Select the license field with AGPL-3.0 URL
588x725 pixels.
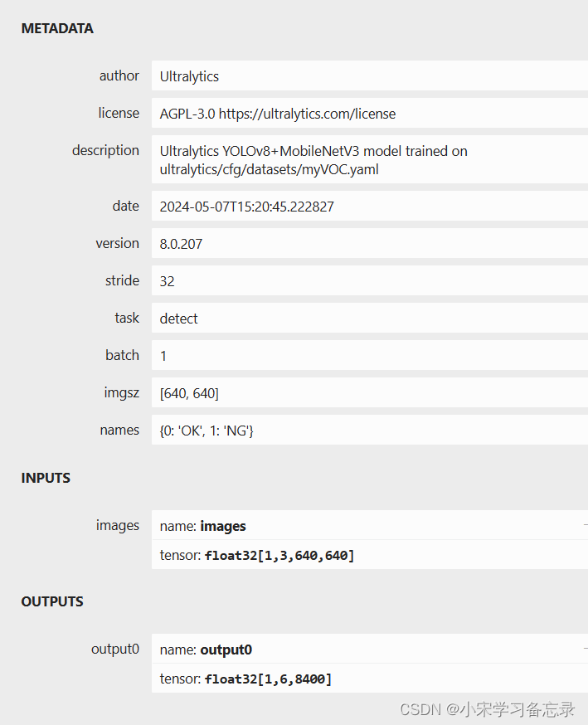370,114
